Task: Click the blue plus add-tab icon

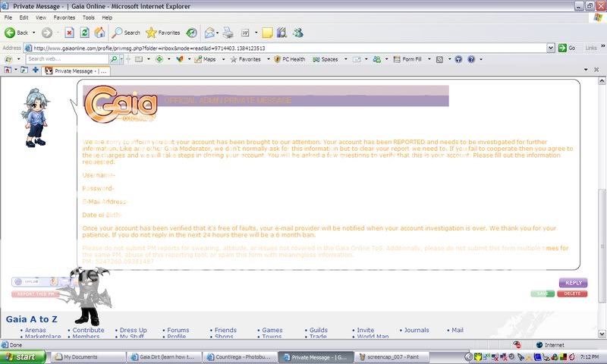Action: coord(35,70)
